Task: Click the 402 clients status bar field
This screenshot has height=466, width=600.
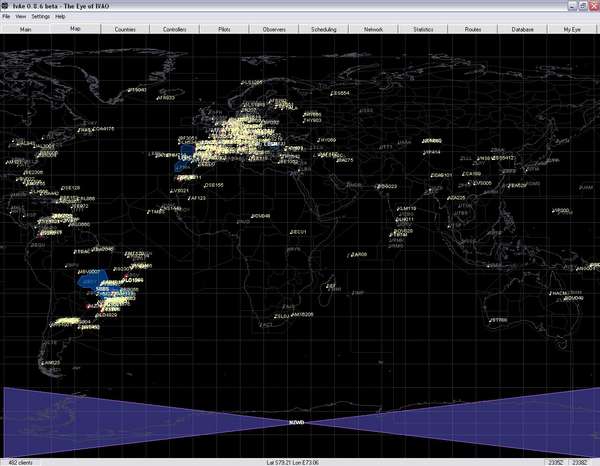Action: (x=20, y=462)
